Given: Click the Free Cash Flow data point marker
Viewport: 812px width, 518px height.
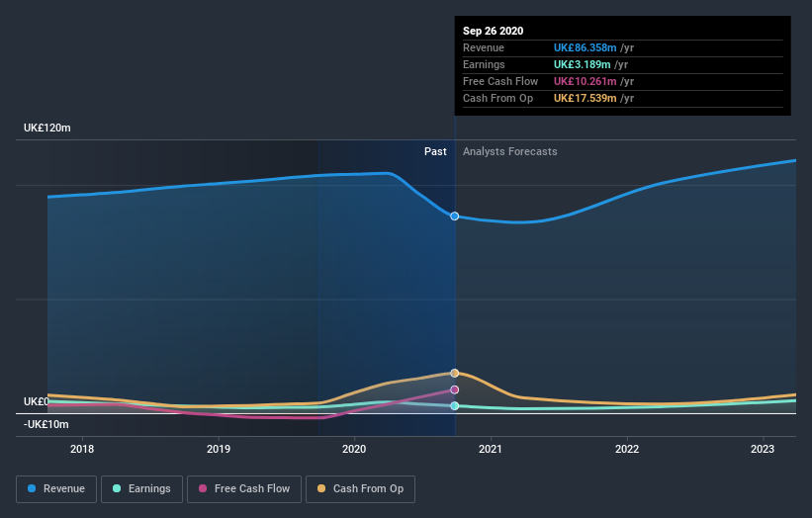Looking at the screenshot, I should click(454, 389).
